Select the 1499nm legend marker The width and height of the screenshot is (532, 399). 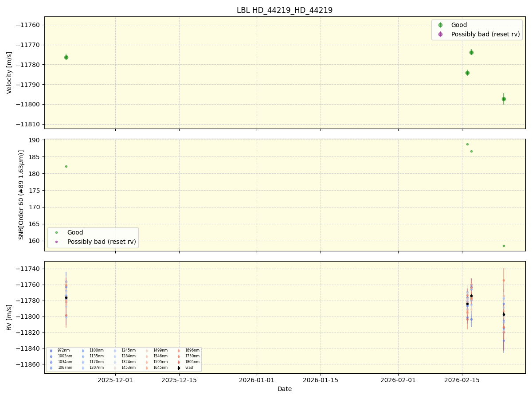point(147,350)
